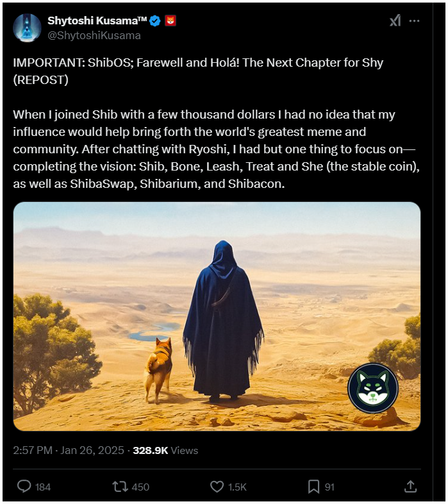Click the 450 reposts count

pyautogui.click(x=140, y=487)
